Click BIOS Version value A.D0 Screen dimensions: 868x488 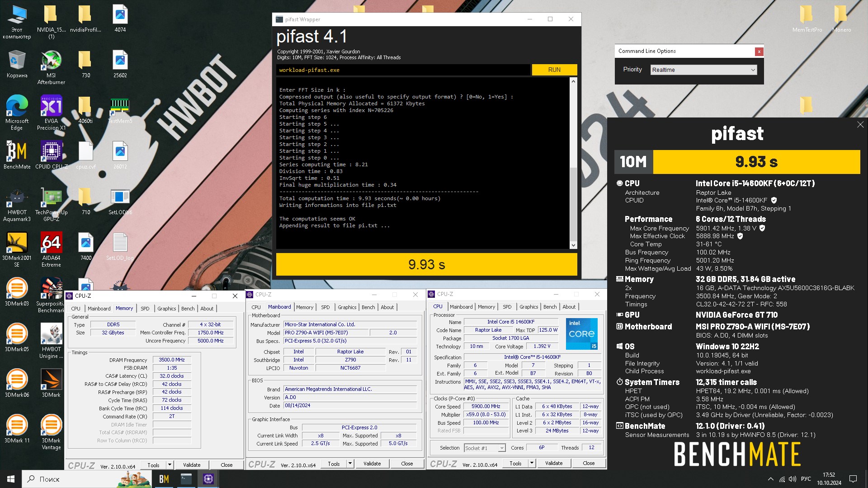point(350,397)
